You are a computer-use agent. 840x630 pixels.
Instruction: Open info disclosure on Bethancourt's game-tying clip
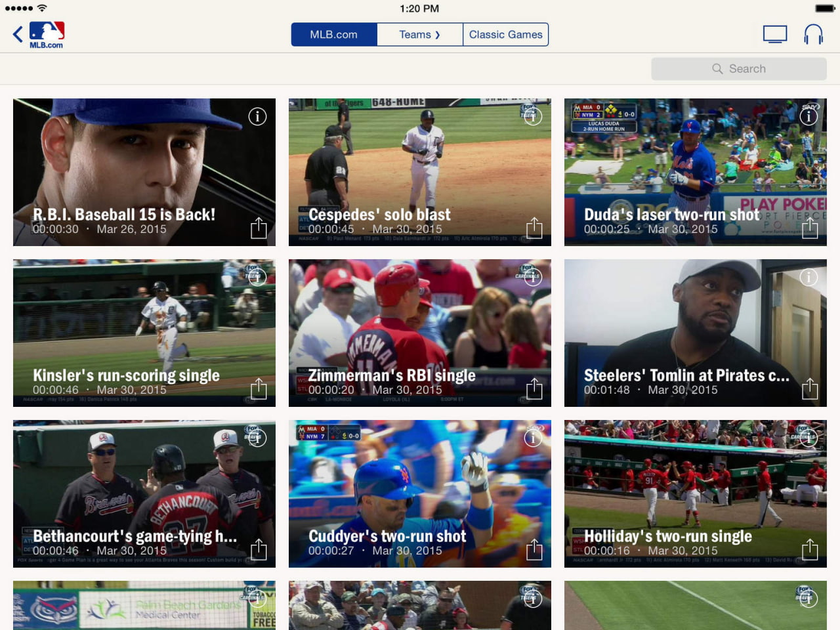tap(257, 438)
